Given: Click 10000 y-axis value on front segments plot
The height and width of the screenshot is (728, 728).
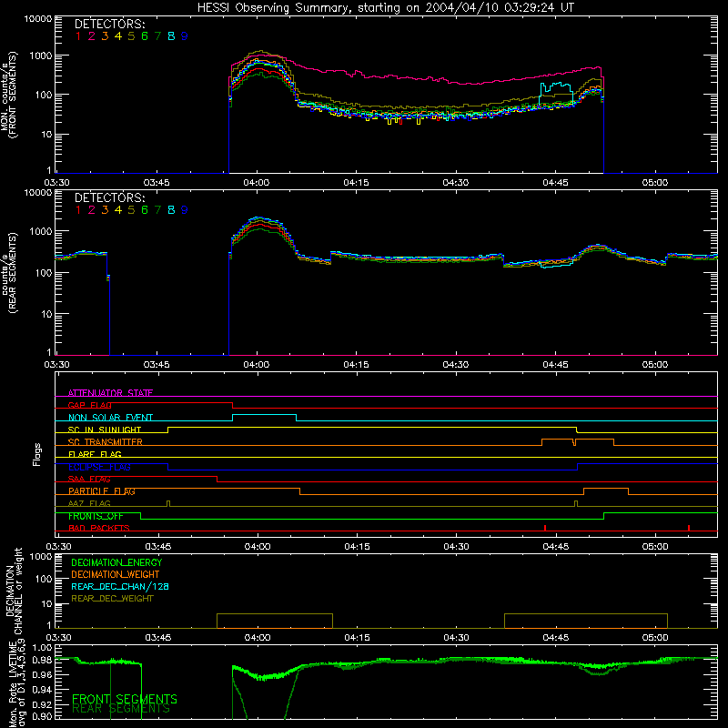Looking at the screenshot, I should 38,18.
